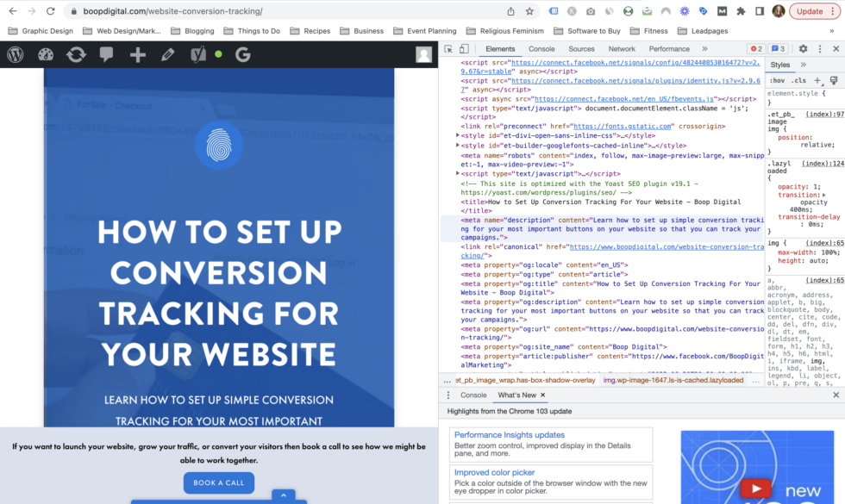Click the blue tag extension icon
This screenshot has width=845, height=504.
click(704, 10)
